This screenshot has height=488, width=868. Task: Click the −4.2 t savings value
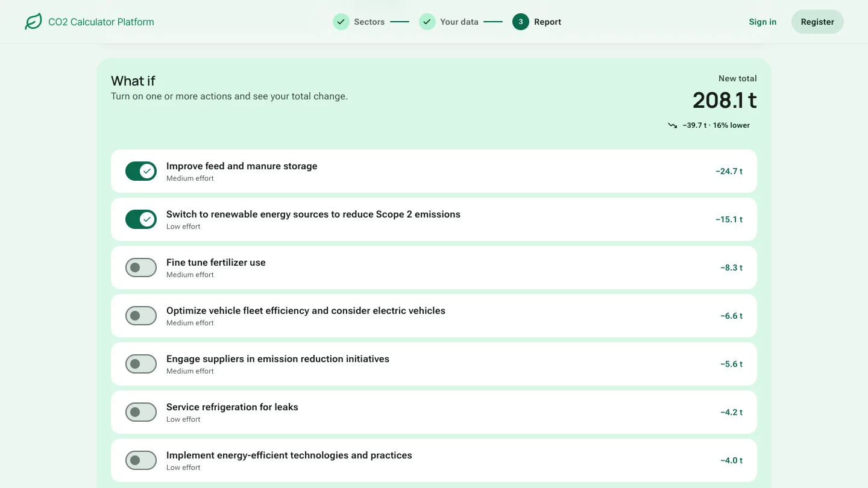pos(731,412)
